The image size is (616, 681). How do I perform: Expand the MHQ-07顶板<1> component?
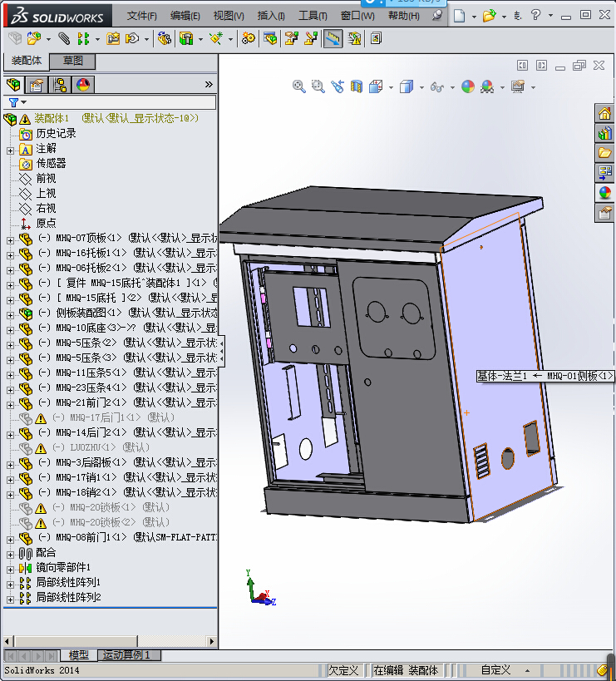coord(11,240)
